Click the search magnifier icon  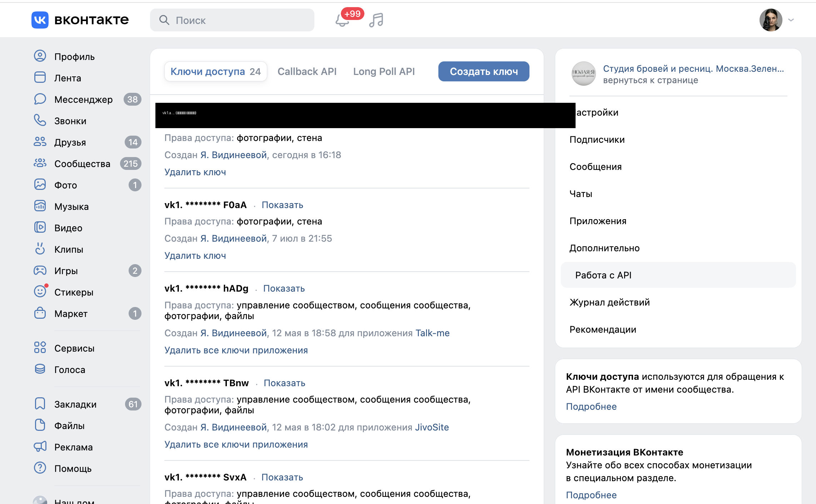164,20
